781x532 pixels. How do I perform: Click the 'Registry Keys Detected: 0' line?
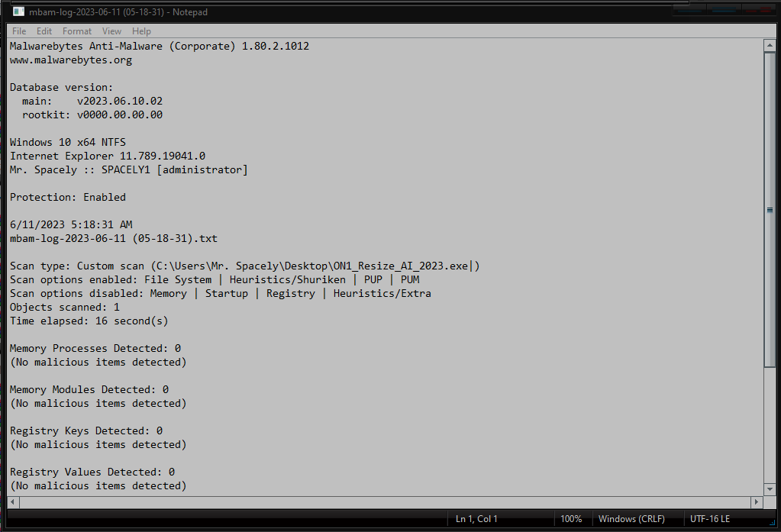[86, 431]
